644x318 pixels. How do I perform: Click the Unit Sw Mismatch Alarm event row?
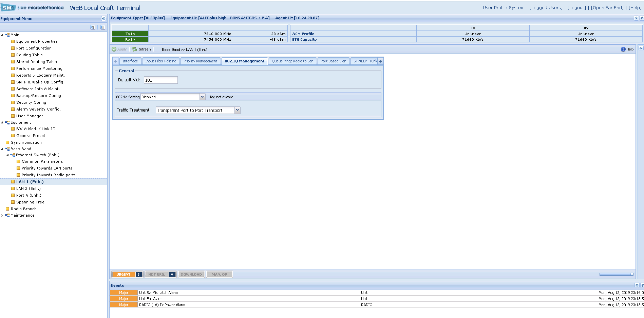pyautogui.click(x=377, y=293)
